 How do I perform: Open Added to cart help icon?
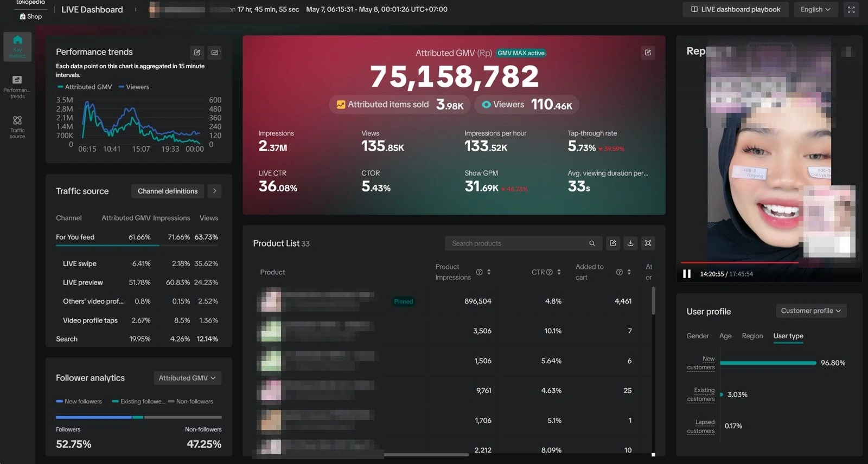tap(619, 272)
